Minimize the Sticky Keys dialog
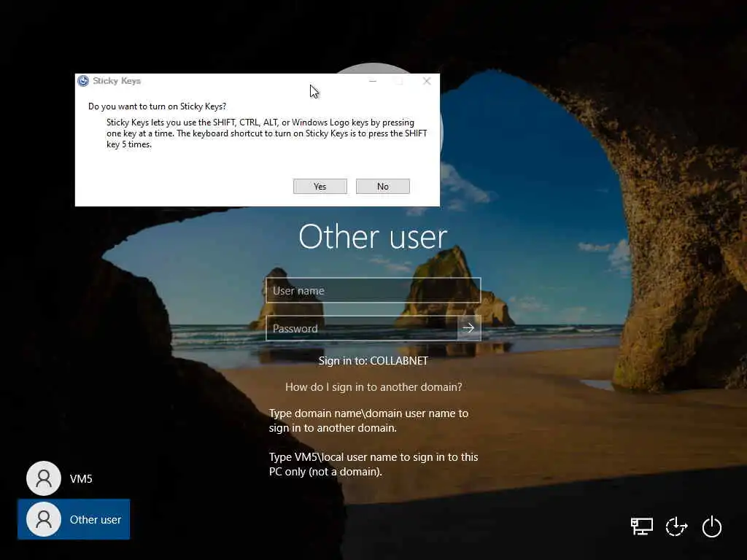Image resolution: width=747 pixels, height=560 pixels. [373, 81]
